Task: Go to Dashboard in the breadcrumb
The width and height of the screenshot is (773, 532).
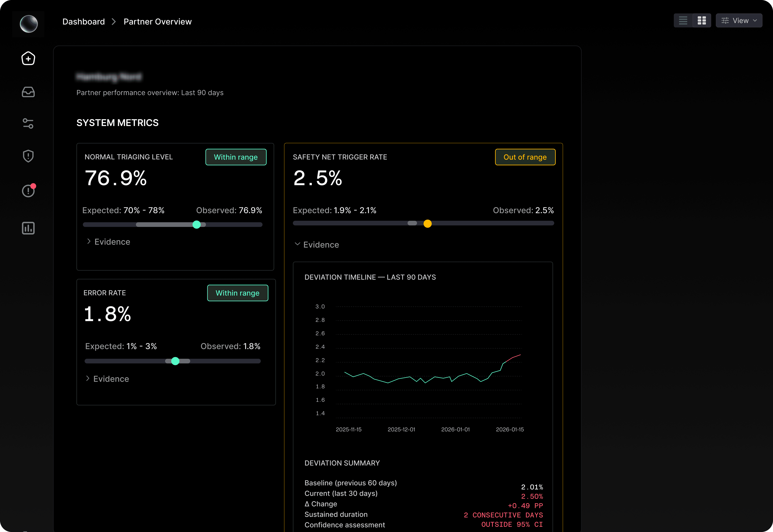Action: pyautogui.click(x=84, y=22)
